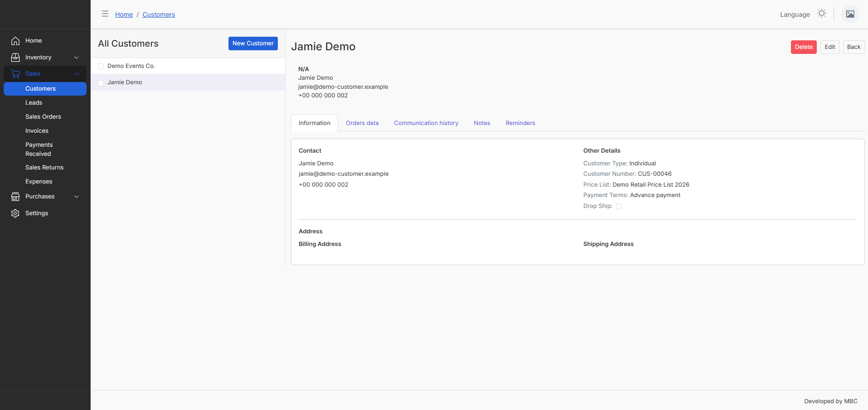Switch to the Information tab

point(315,123)
